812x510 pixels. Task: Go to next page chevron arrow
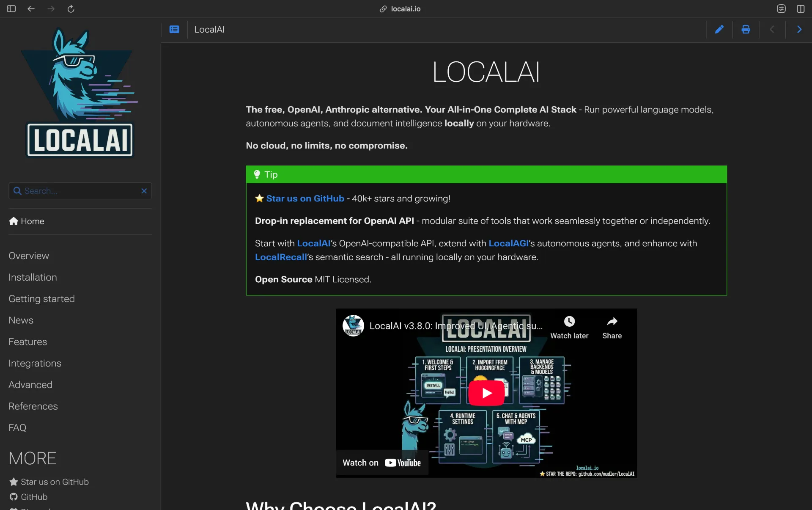(x=799, y=30)
